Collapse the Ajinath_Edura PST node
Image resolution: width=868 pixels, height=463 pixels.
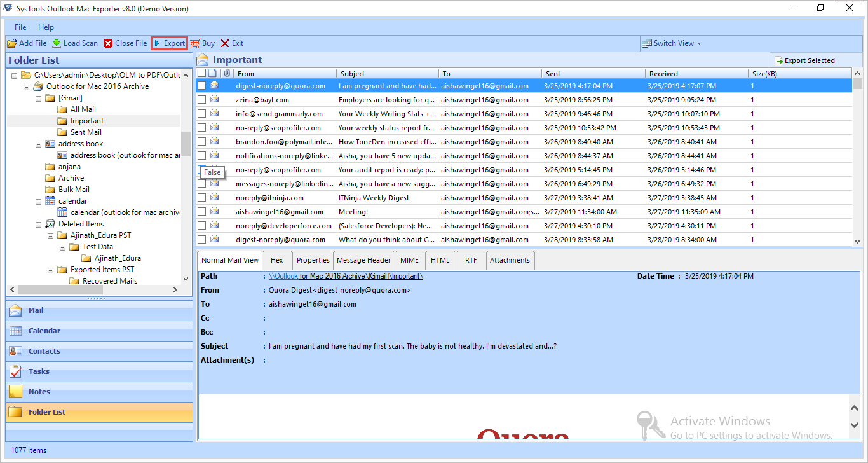50,235
